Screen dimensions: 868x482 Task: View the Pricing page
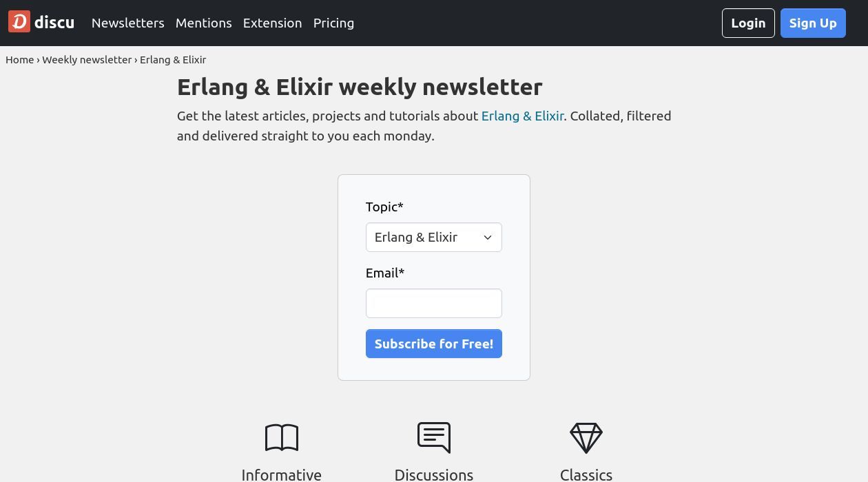[333, 23]
